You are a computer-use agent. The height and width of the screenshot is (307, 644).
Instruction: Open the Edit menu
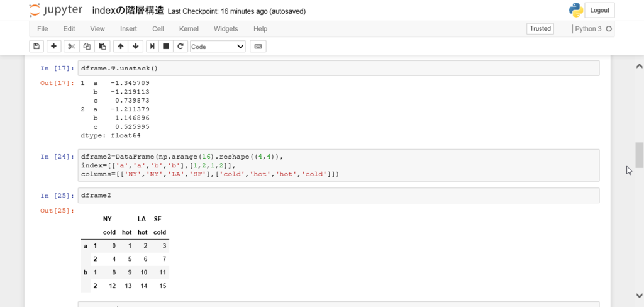pos(69,29)
